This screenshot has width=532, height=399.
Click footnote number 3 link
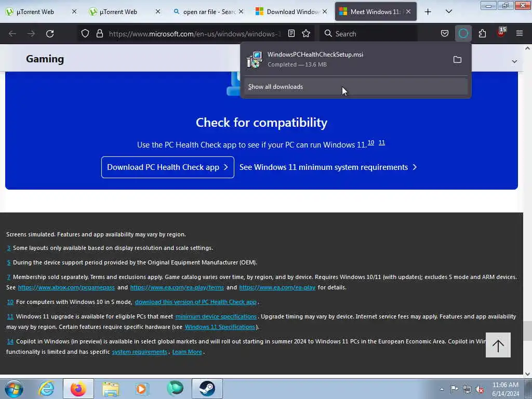pos(8,248)
